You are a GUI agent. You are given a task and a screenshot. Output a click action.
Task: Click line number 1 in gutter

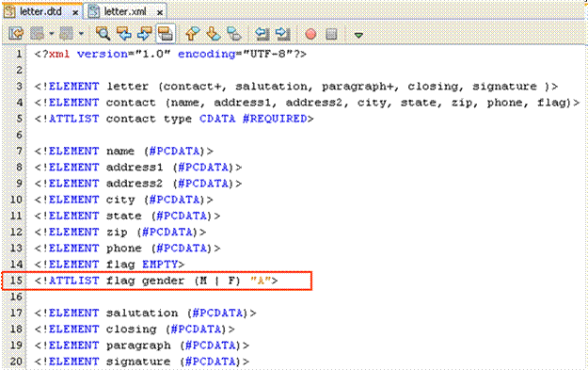click(x=19, y=54)
